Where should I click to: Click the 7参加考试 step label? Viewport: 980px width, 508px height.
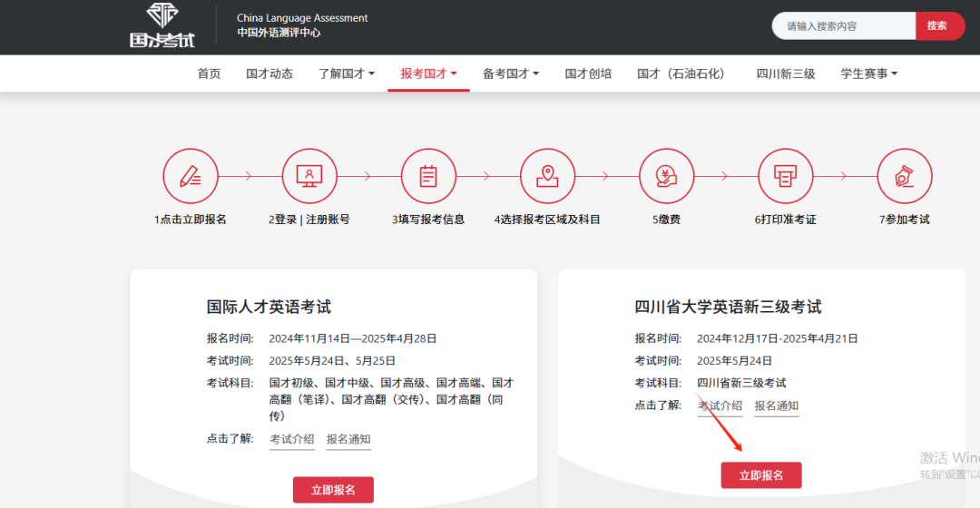click(905, 220)
